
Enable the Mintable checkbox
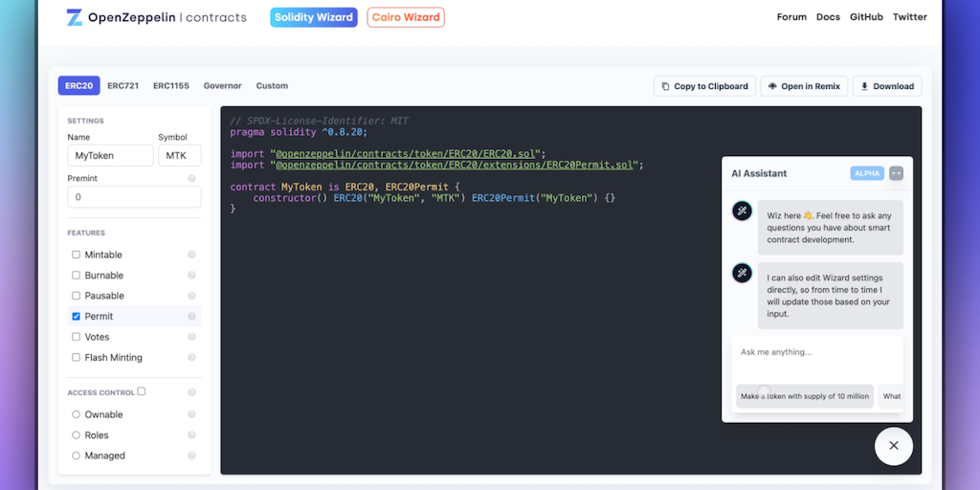pyautogui.click(x=77, y=255)
